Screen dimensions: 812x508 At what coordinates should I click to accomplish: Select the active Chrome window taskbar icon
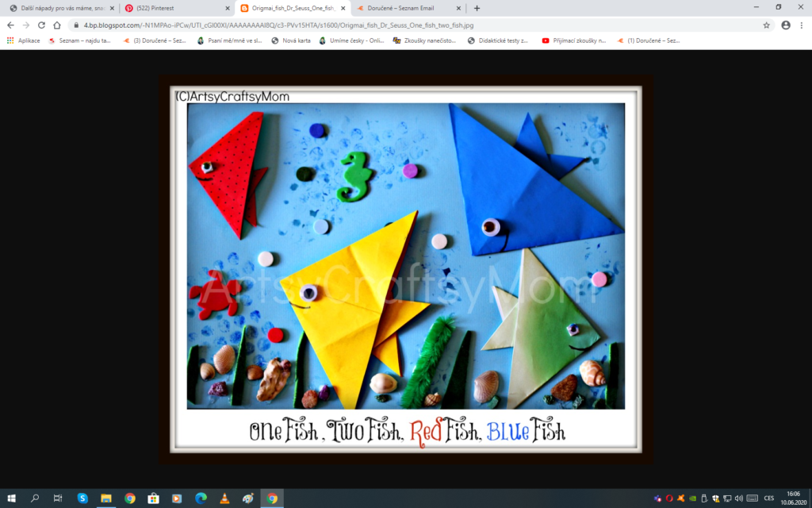click(x=272, y=498)
